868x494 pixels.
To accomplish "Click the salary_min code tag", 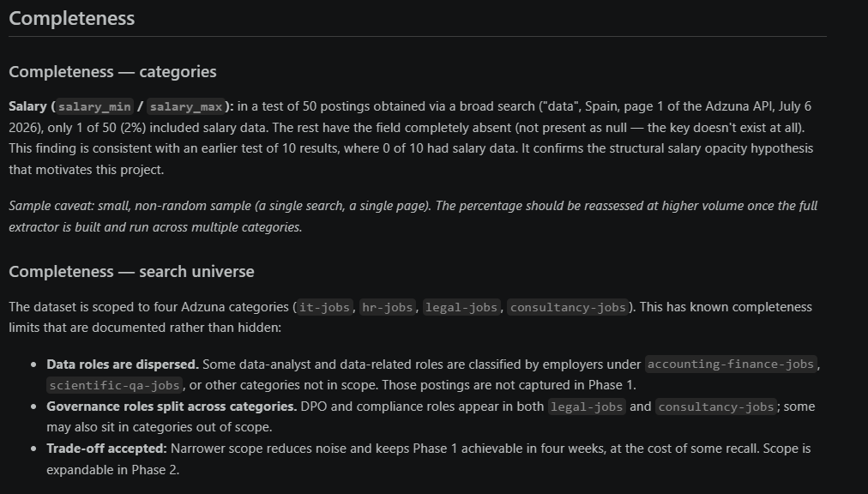I will coord(94,106).
